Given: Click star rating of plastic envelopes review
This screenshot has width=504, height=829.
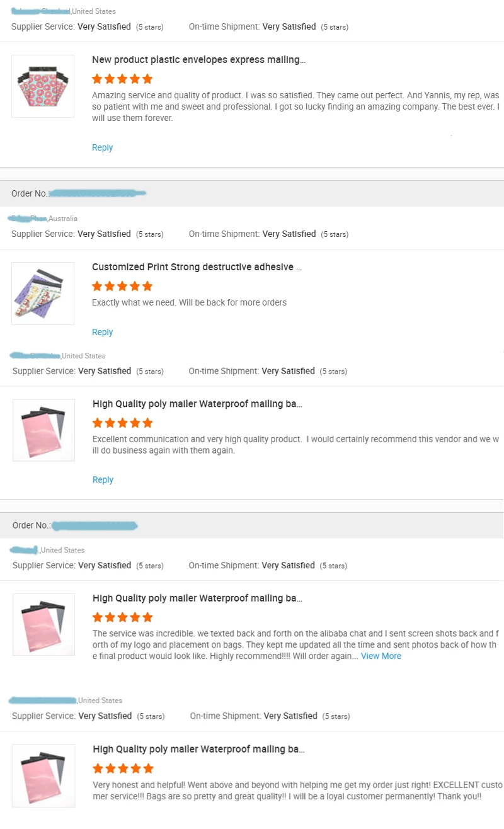Looking at the screenshot, I should pos(122,79).
